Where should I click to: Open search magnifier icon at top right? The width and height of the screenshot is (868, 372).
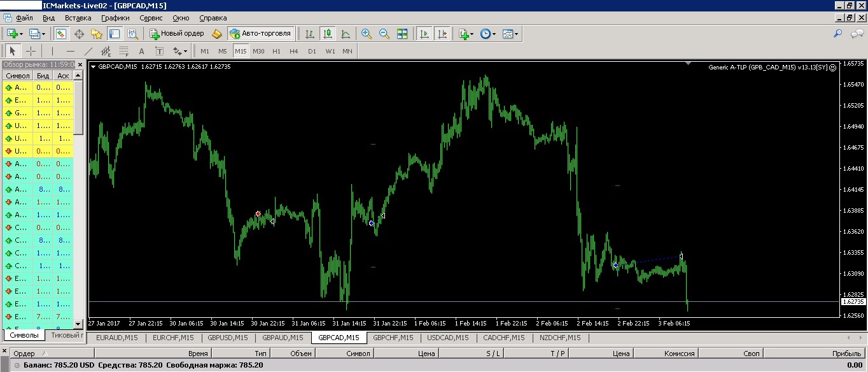click(838, 34)
